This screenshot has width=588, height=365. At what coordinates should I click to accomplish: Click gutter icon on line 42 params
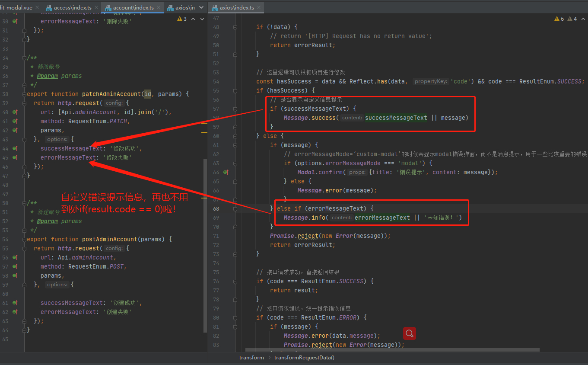[x=15, y=130]
